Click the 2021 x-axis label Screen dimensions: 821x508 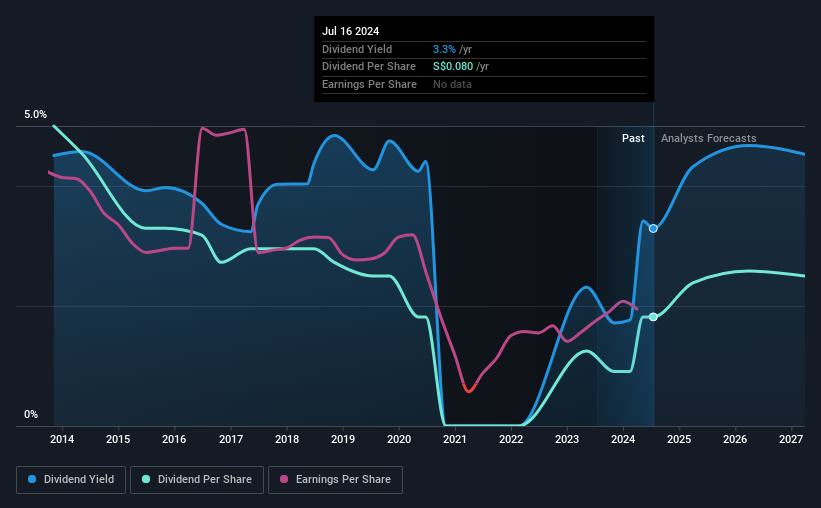click(x=454, y=439)
